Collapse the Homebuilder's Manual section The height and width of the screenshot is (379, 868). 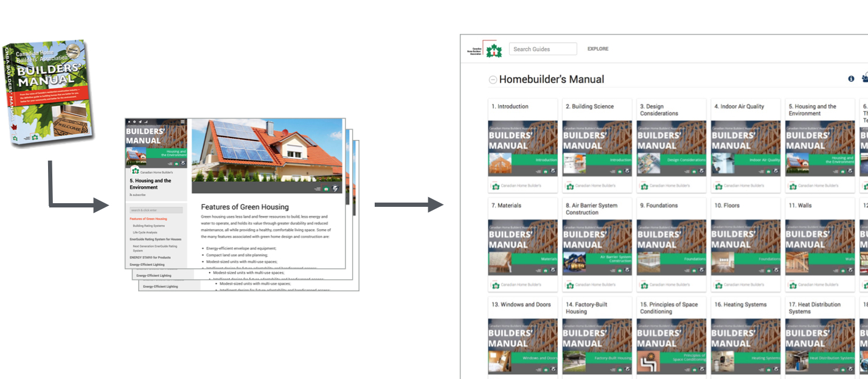(x=493, y=80)
